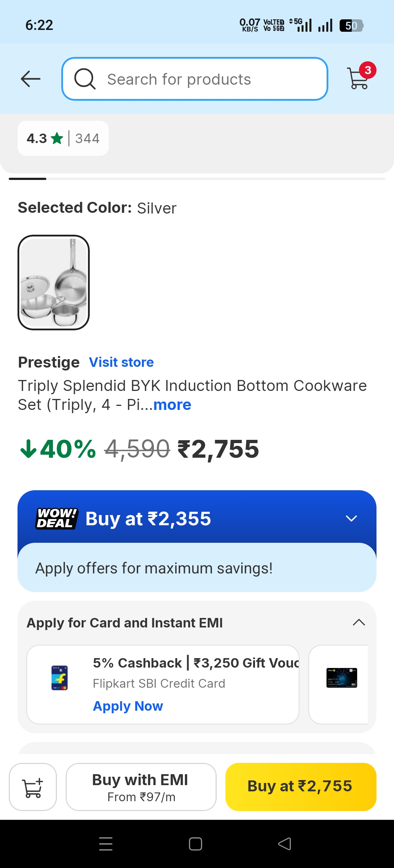
Task: Click Apply Now for the SBI card
Action: pos(128,706)
